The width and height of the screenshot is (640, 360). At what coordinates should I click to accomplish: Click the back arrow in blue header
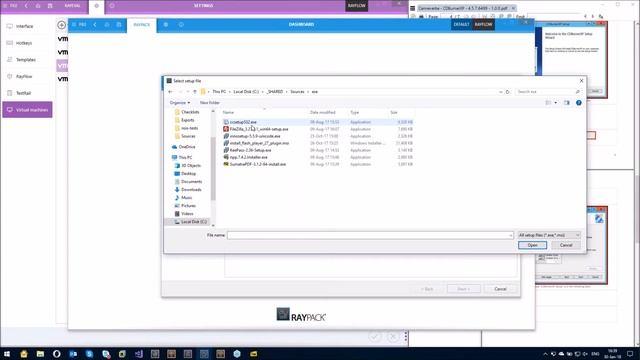pyautogui.click(x=95, y=25)
